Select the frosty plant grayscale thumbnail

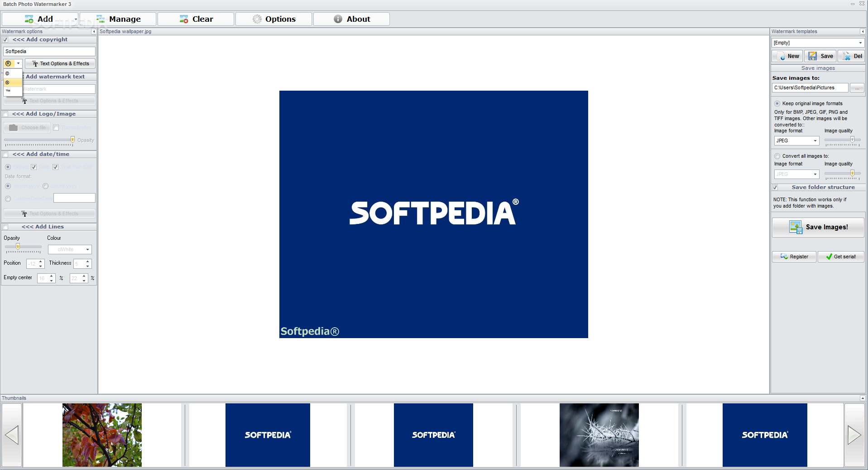pyautogui.click(x=599, y=435)
